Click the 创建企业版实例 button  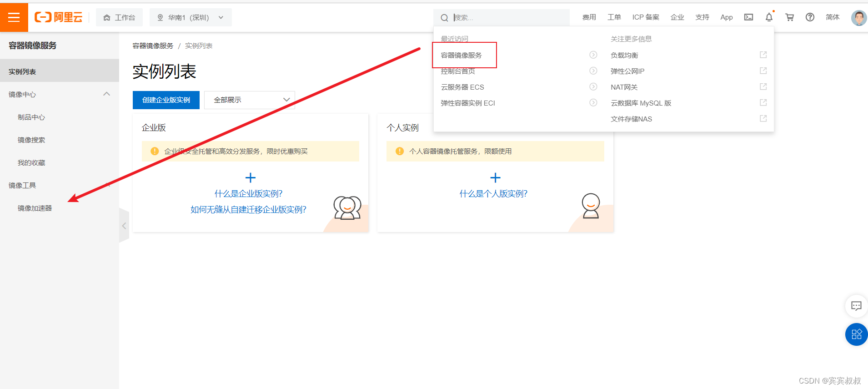pyautogui.click(x=166, y=100)
